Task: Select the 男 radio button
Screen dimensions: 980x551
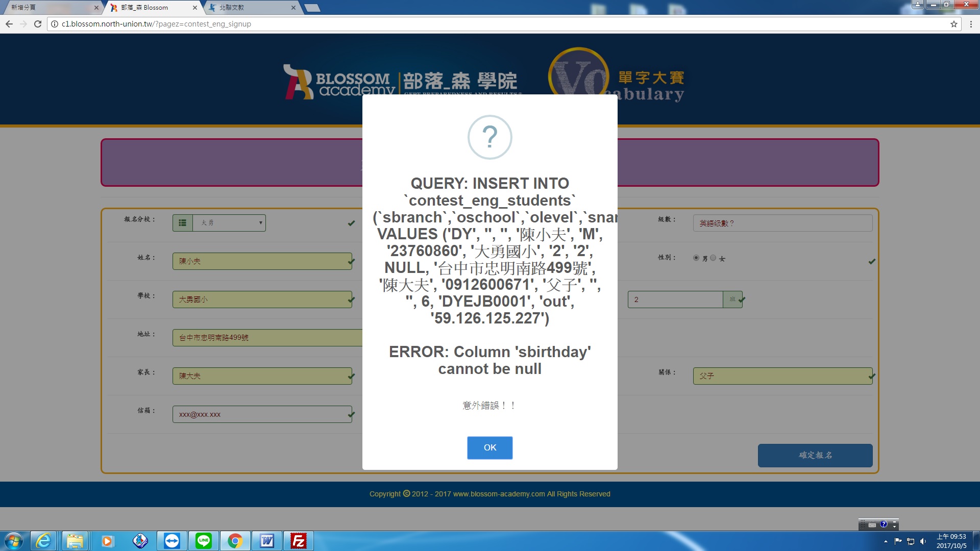Action: pyautogui.click(x=696, y=258)
